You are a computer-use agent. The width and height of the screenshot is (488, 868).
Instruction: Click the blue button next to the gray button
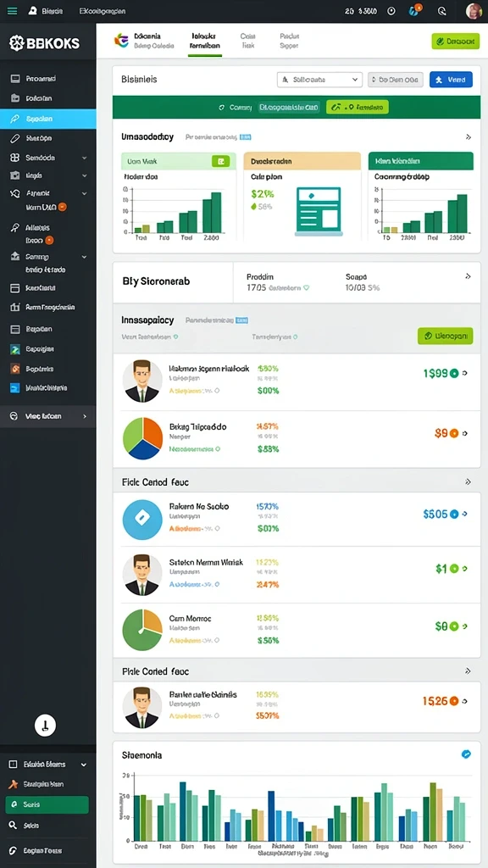[451, 80]
